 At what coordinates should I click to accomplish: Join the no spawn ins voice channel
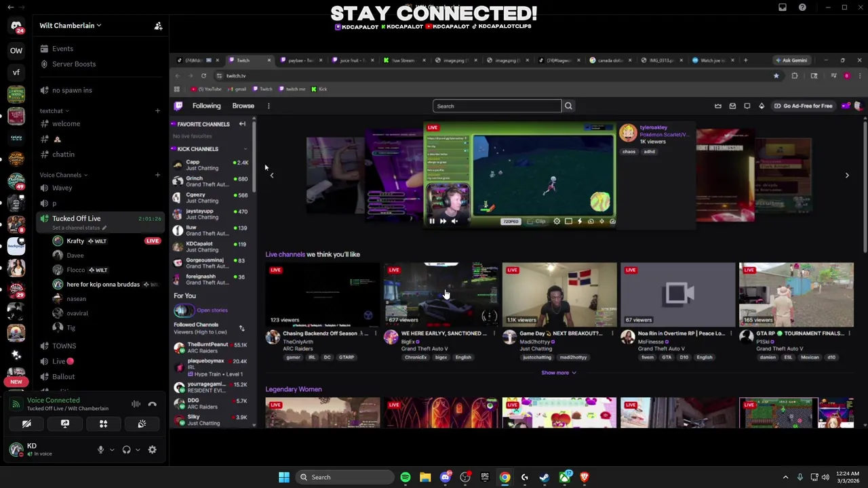coord(72,90)
